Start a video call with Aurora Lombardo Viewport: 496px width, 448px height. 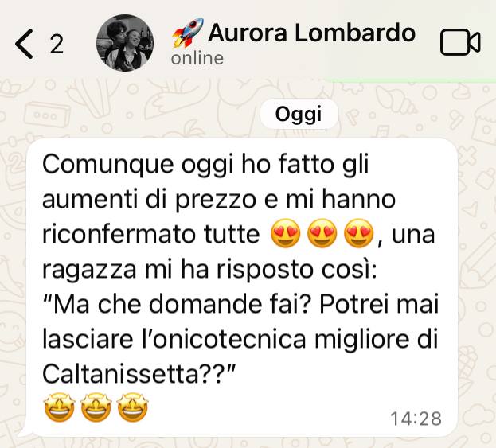pyautogui.click(x=460, y=42)
